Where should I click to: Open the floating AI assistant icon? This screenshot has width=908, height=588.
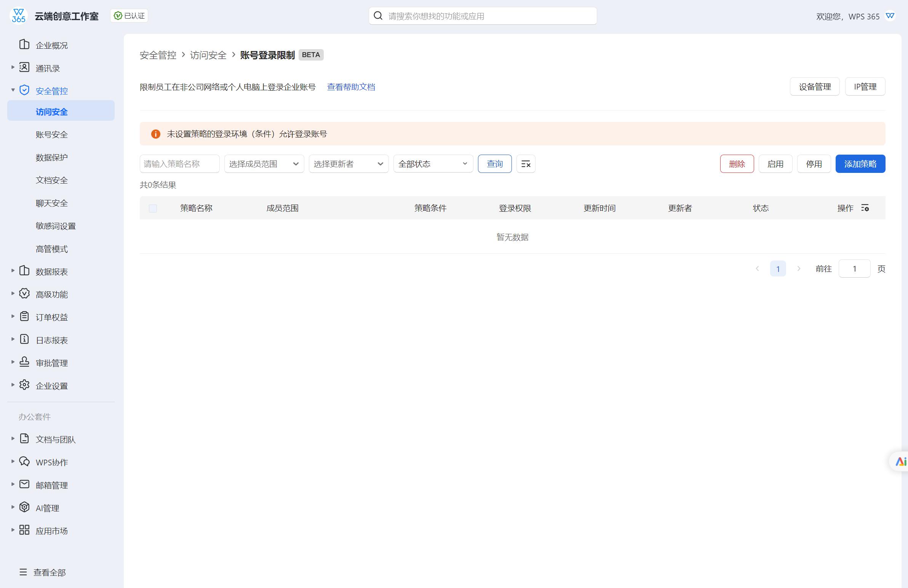pos(900,461)
